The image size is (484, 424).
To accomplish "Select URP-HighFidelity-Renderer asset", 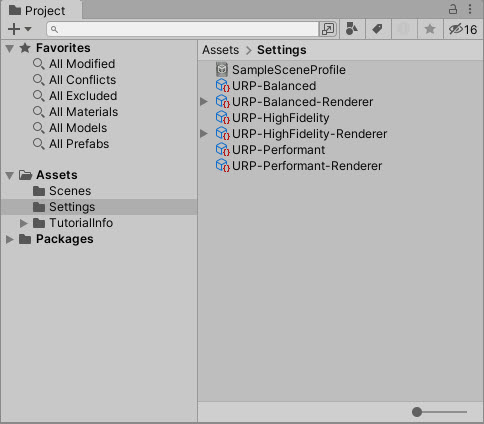I will (x=309, y=134).
